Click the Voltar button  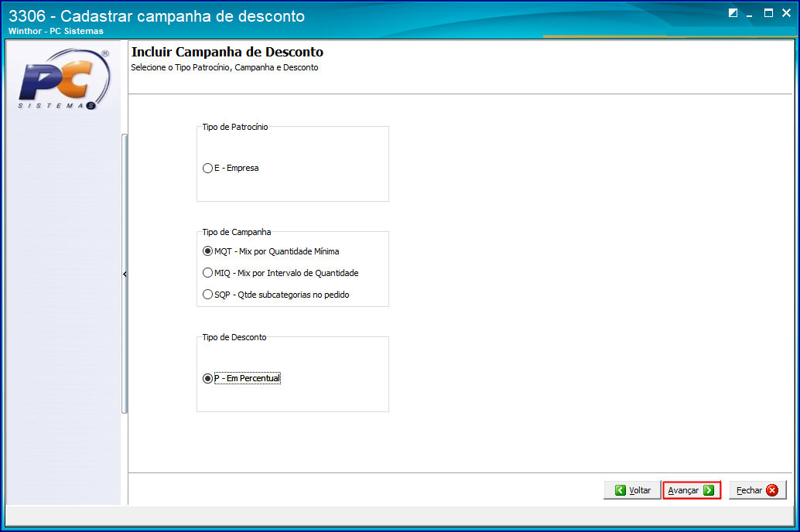[x=632, y=490]
